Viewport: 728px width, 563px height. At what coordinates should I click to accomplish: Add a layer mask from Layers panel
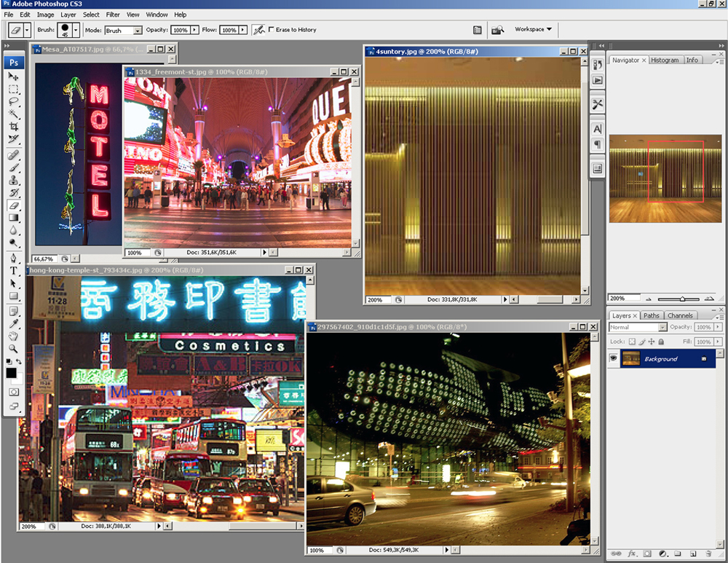pyautogui.click(x=647, y=554)
